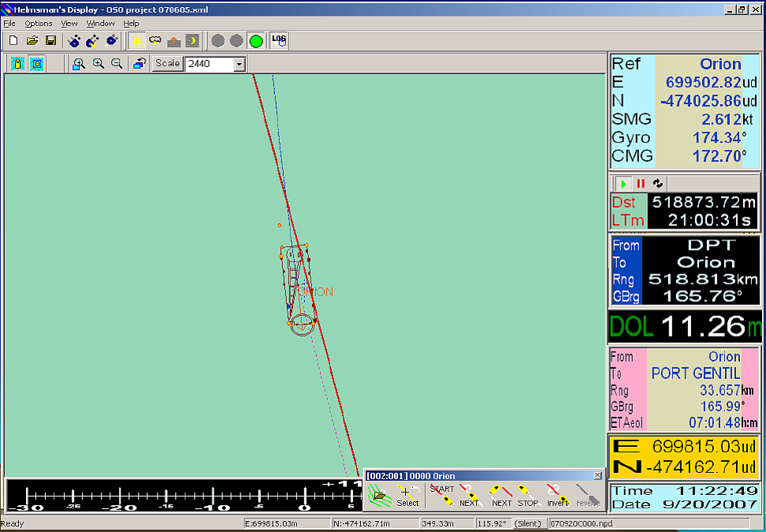Click Select in the Orion line toolbar

[407, 496]
